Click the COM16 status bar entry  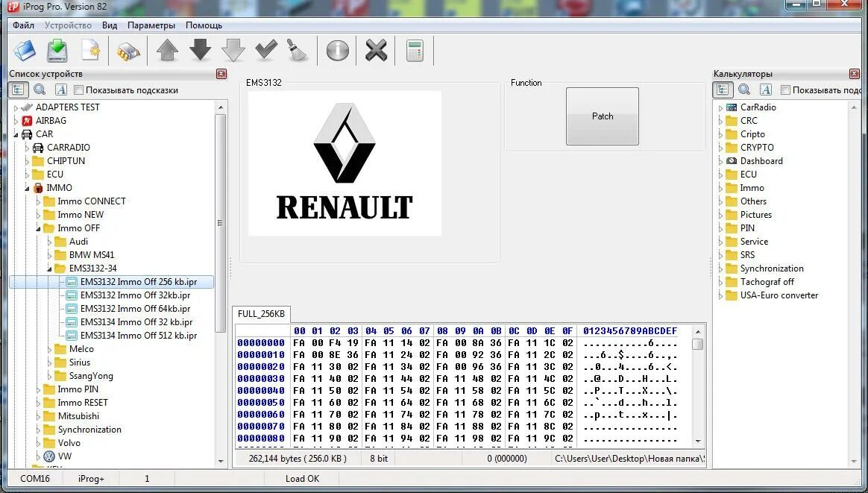pyautogui.click(x=35, y=479)
